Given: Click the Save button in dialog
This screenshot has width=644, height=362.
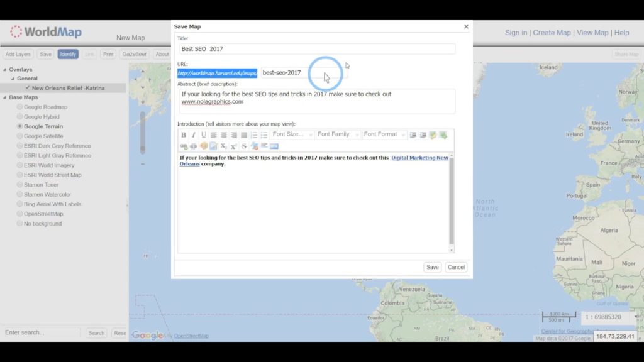Looking at the screenshot, I should [433, 267].
